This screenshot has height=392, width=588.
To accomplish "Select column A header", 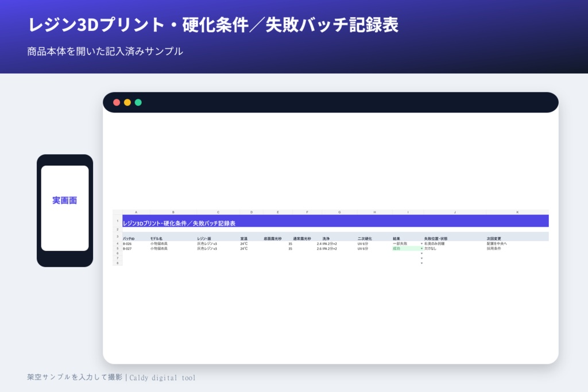I will pos(136,212).
